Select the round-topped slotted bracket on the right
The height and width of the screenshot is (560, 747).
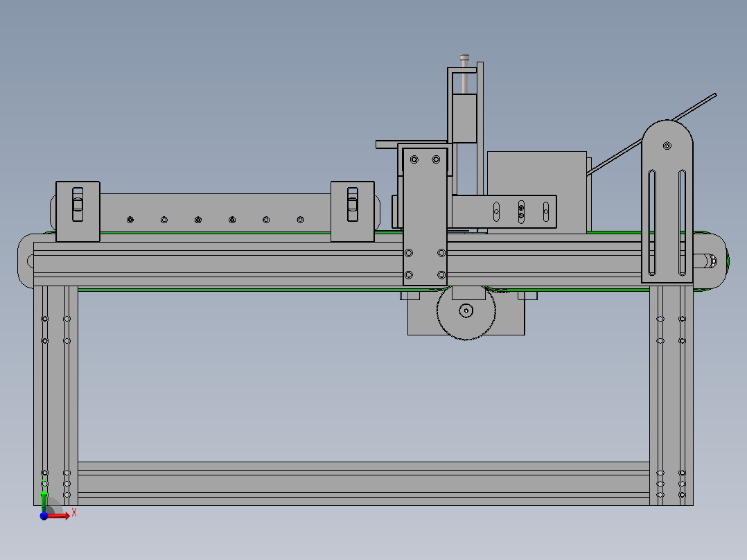tap(667, 201)
